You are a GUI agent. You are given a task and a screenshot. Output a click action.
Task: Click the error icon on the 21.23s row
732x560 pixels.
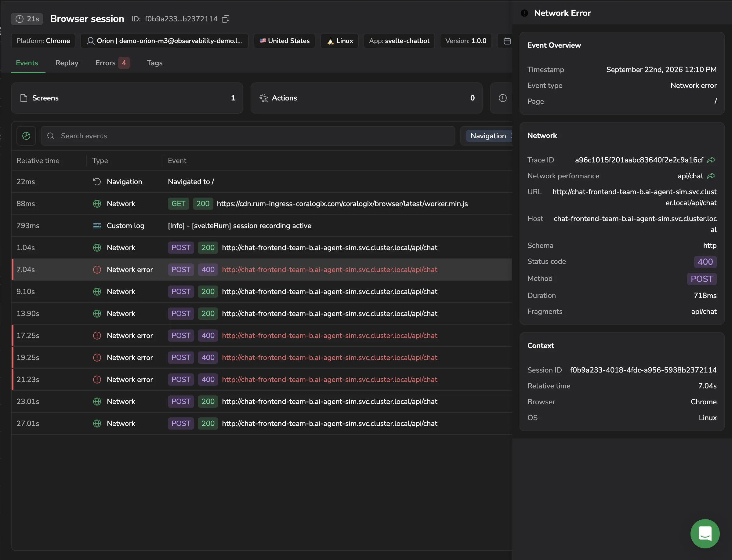(x=97, y=380)
